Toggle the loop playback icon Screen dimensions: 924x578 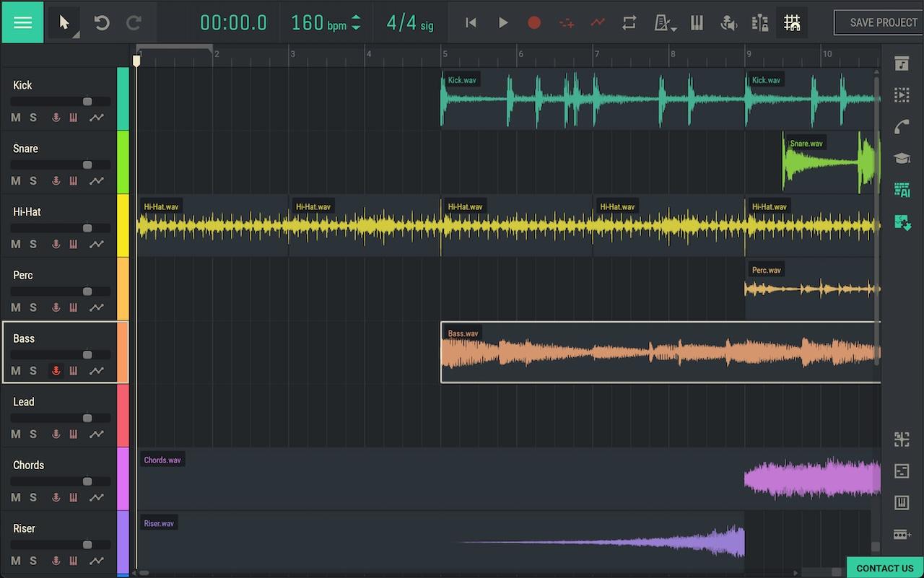(629, 23)
